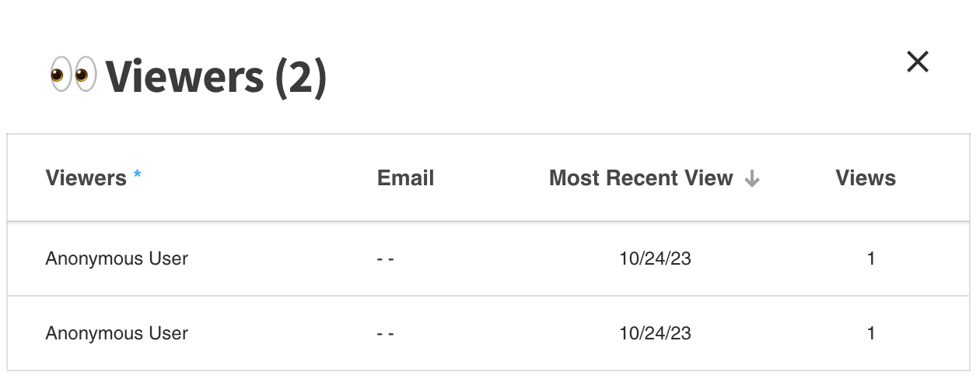Sort table by Viewers column header
Image resolution: width=980 pixels, height=383 pixels.
(x=86, y=178)
